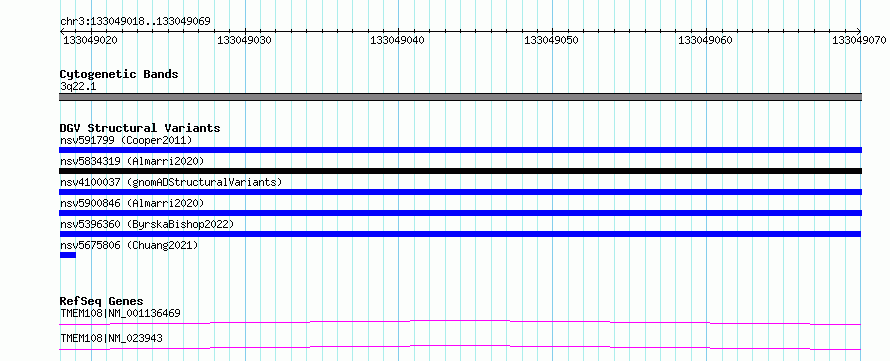Screen dimensions: 890x361
Task: Select the Cytogenetic Bands track title
Action: pos(119,74)
